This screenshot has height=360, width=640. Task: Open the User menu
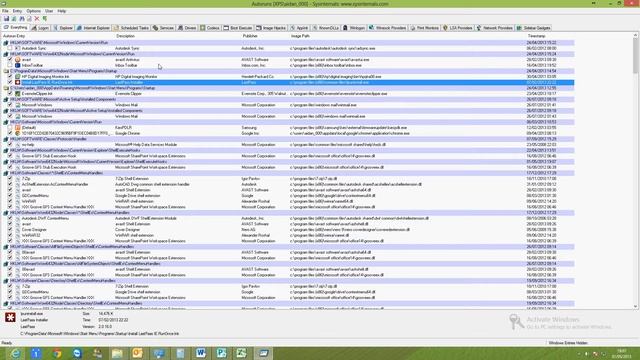click(x=49, y=11)
